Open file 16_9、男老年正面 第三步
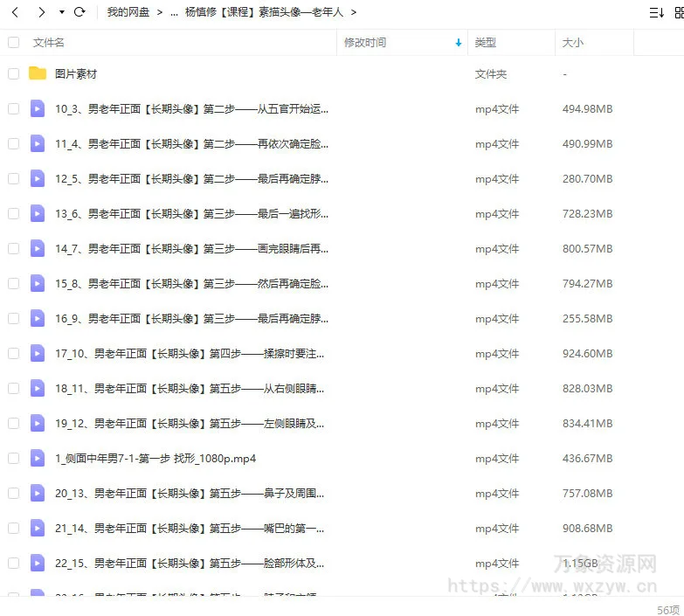The height and width of the screenshot is (616, 684). point(191,318)
